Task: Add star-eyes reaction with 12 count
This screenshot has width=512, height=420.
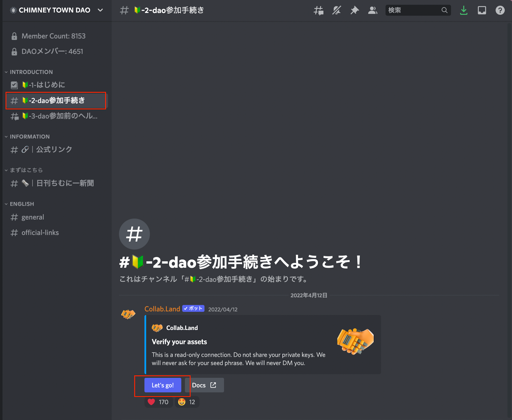Action: coord(187,402)
